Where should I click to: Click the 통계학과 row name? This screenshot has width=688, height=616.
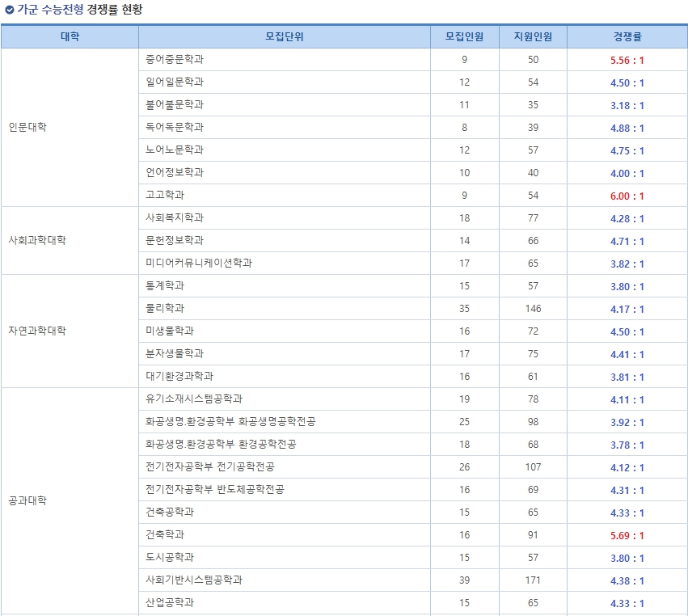pos(165,285)
